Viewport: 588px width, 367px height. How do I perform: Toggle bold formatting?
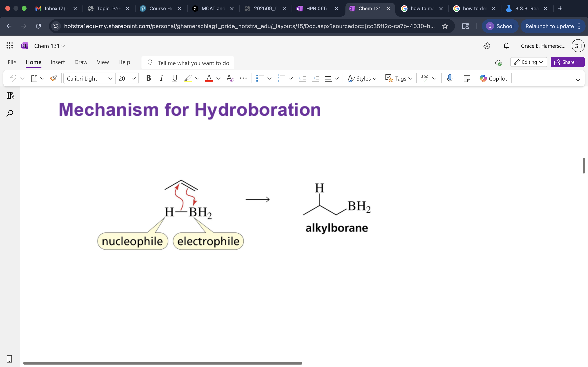coord(148,78)
